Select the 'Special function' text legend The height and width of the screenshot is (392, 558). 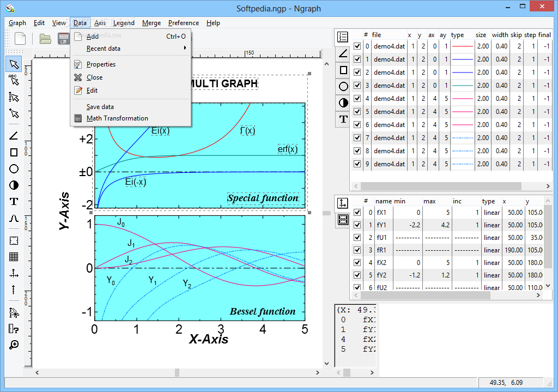(x=263, y=198)
